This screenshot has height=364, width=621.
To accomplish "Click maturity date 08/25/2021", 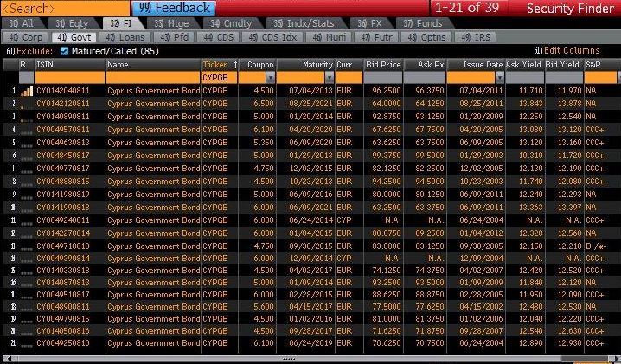I will 310,104.
